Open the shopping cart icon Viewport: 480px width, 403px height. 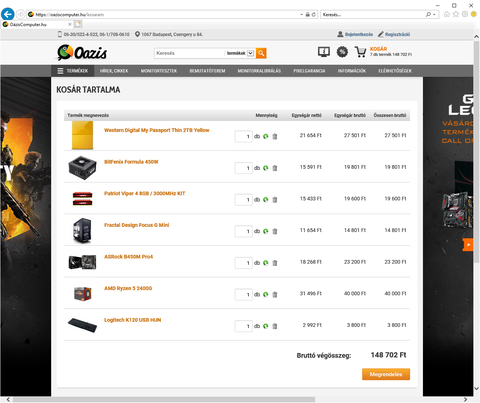coord(361,52)
